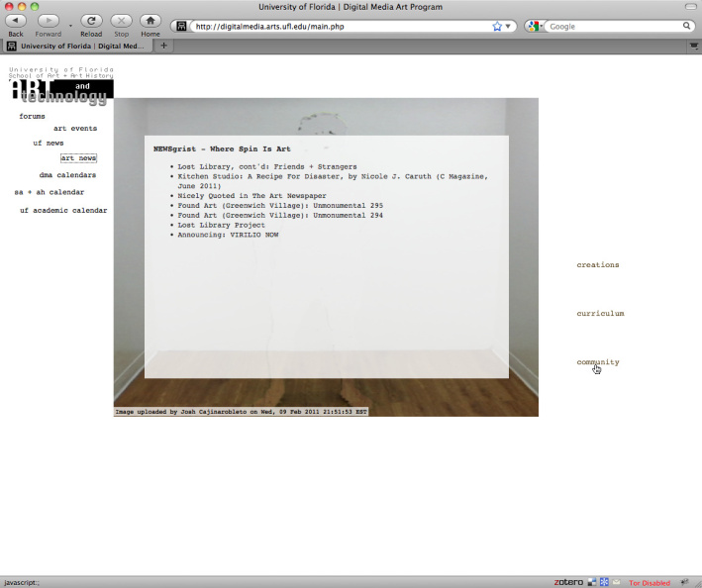Select the art news link
This screenshot has width=702, height=588.
click(x=79, y=158)
